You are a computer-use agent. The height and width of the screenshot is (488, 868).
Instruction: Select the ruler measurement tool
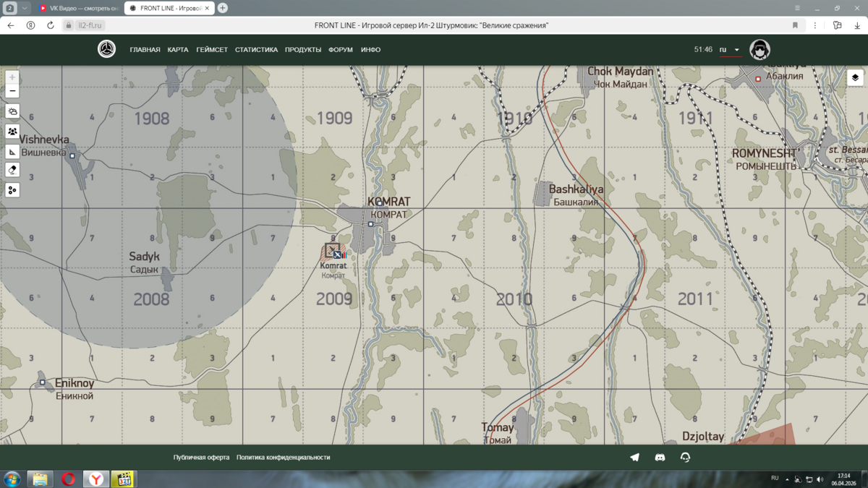(x=12, y=152)
